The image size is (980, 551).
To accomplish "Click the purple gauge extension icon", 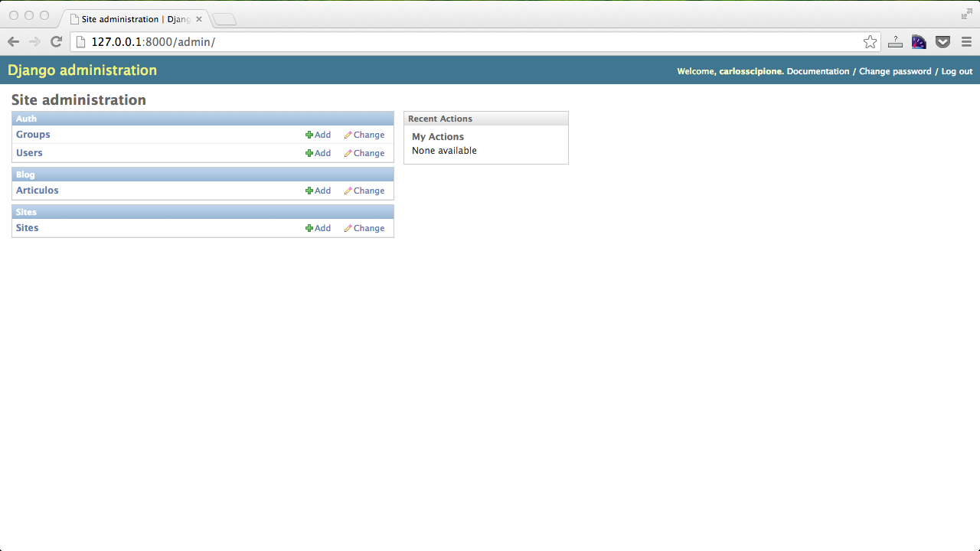I will 919,42.
